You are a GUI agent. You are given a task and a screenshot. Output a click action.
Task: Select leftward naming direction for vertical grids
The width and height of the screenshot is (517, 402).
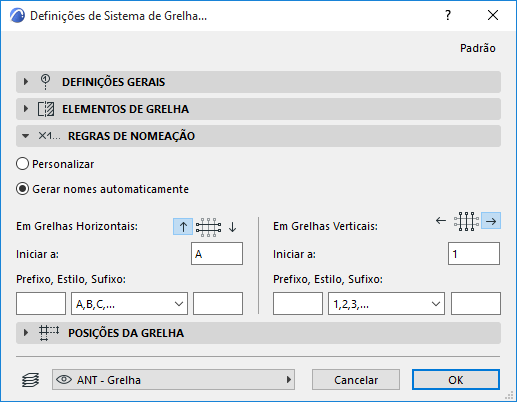pos(441,220)
